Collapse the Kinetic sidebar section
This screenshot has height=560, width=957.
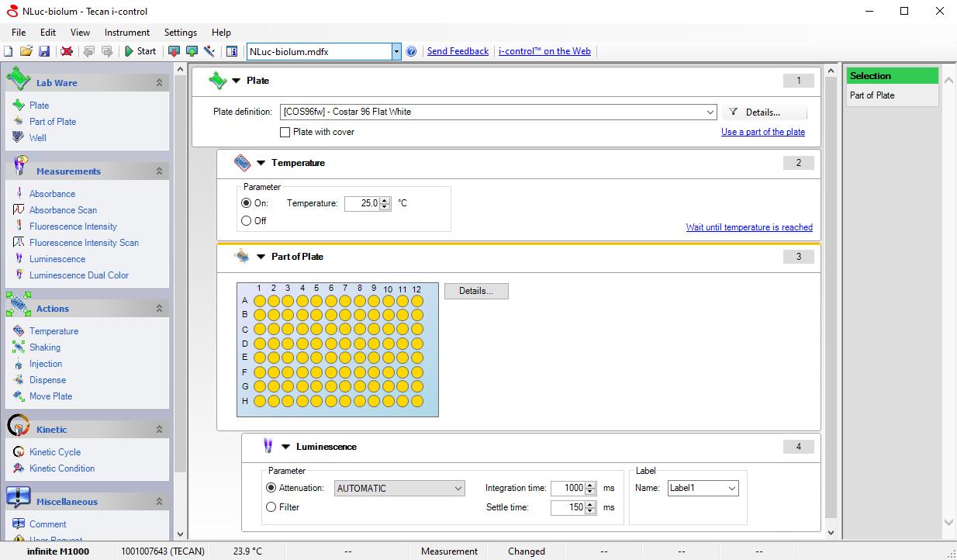click(159, 430)
